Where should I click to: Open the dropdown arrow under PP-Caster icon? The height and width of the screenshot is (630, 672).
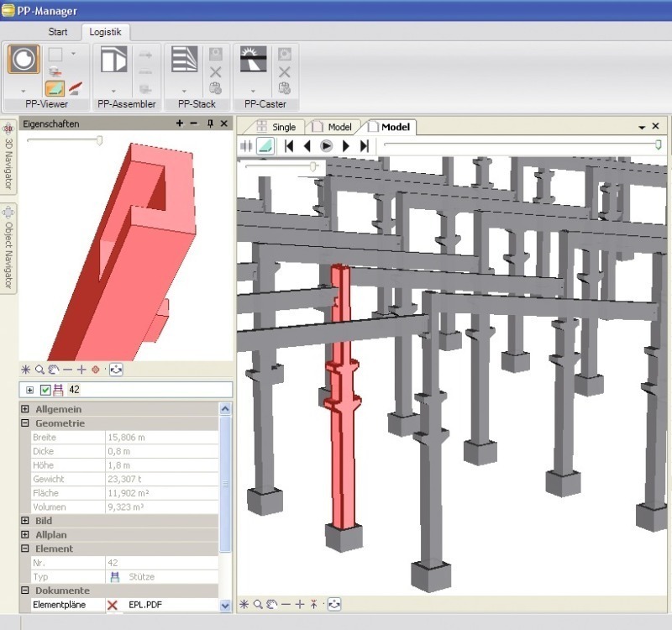[254, 91]
